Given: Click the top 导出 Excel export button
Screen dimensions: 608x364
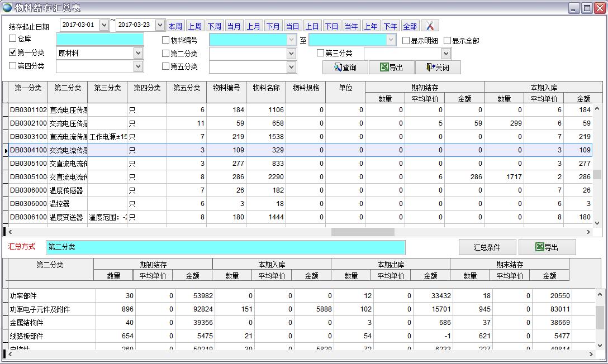Looking at the screenshot, I should [x=391, y=68].
